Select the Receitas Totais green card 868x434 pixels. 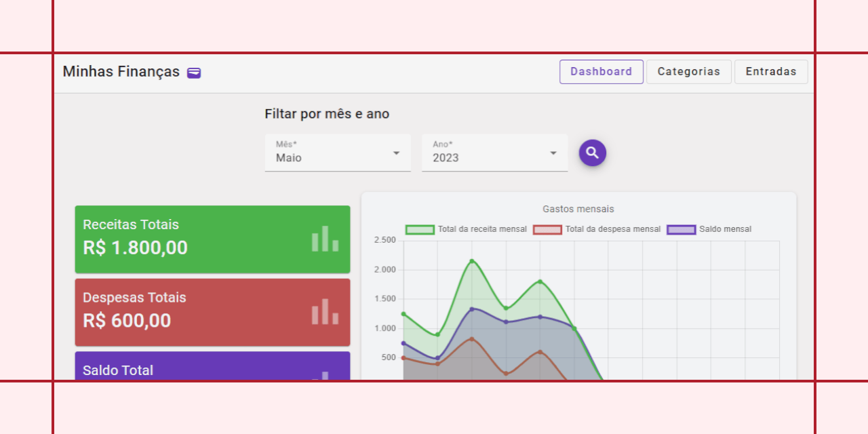pyautogui.click(x=212, y=239)
